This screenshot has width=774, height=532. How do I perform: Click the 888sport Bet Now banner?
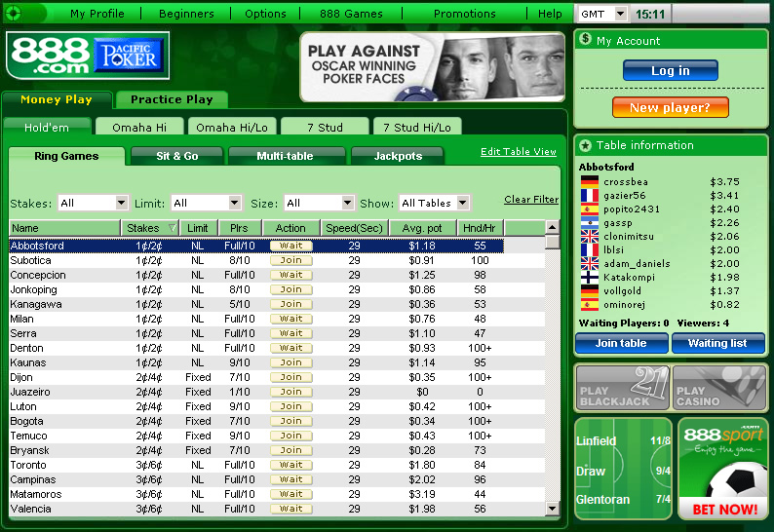click(x=723, y=470)
